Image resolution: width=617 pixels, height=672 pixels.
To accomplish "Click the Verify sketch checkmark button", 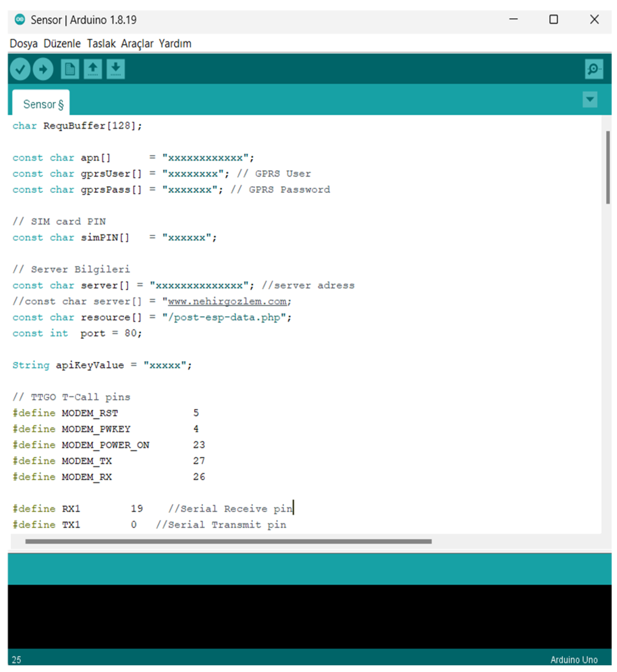I will pyautogui.click(x=20, y=69).
